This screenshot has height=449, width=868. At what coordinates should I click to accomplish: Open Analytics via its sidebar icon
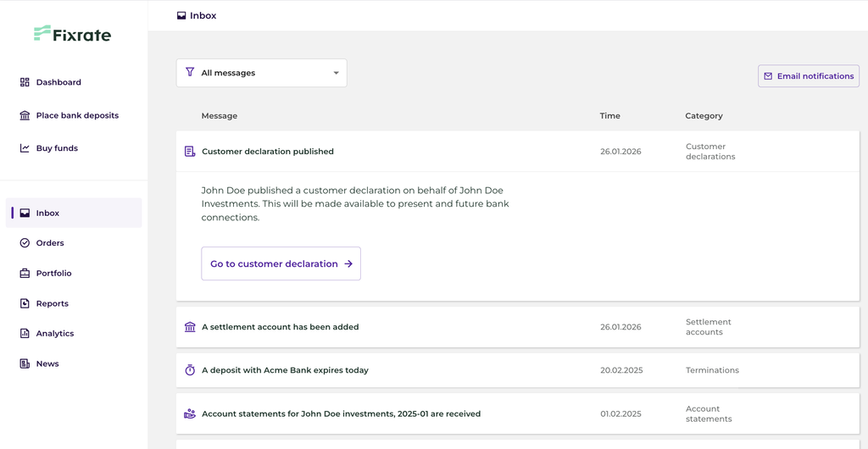[25, 334]
